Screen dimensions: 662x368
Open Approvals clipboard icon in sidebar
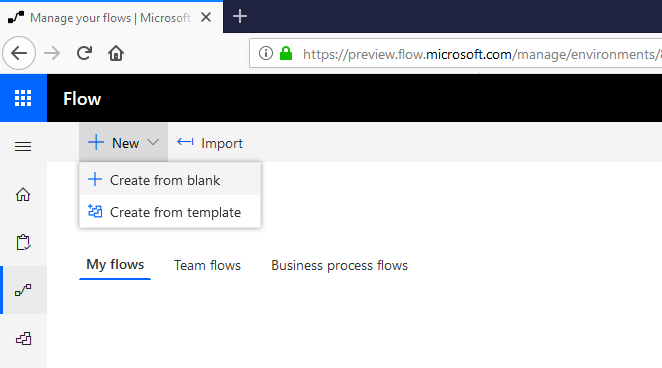click(23, 242)
